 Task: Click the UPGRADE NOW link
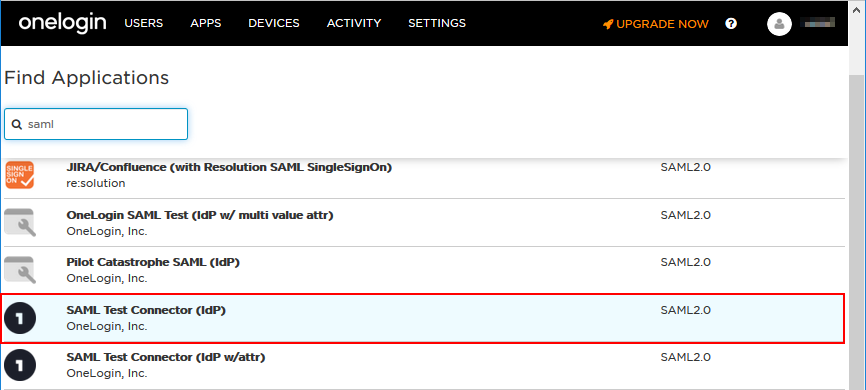pos(662,24)
